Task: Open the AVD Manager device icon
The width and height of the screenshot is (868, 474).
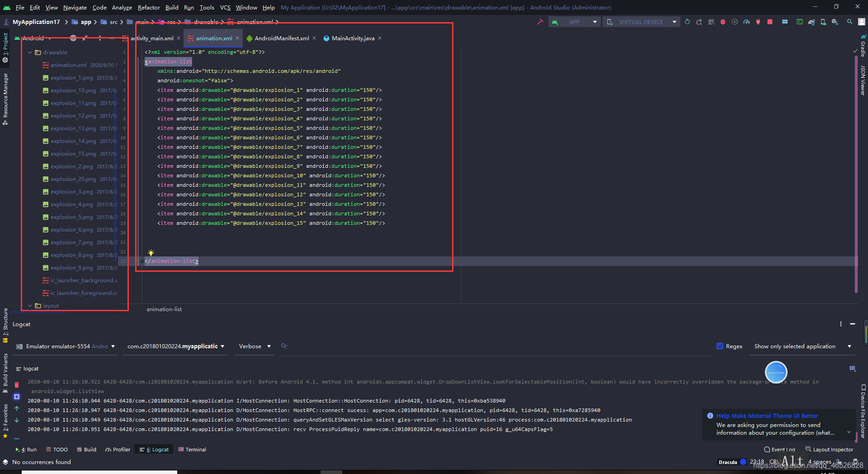Action: [x=823, y=22]
